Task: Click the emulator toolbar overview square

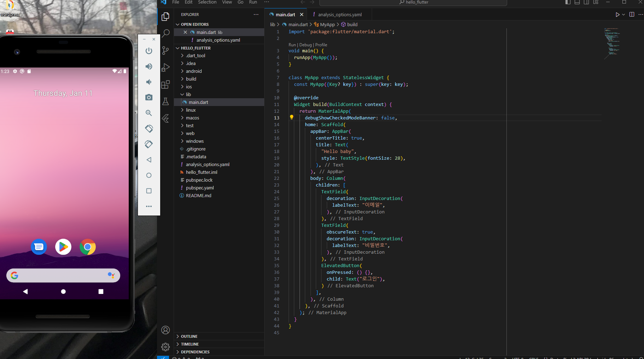Action: 149,191
